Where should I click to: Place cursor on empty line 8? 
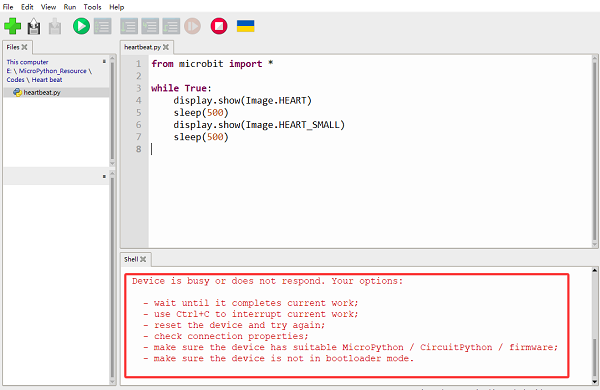point(371,149)
